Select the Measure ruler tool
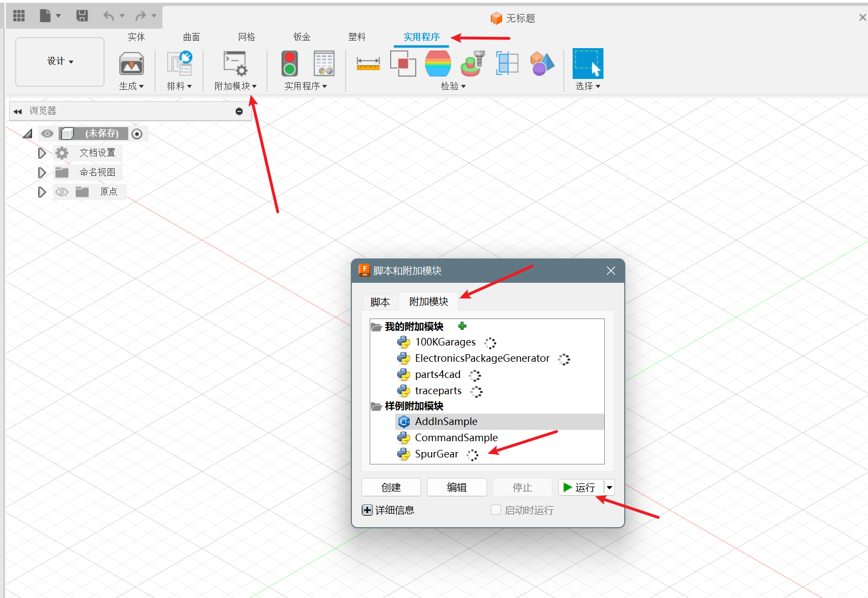Image resolution: width=868 pixels, height=598 pixels. point(368,64)
